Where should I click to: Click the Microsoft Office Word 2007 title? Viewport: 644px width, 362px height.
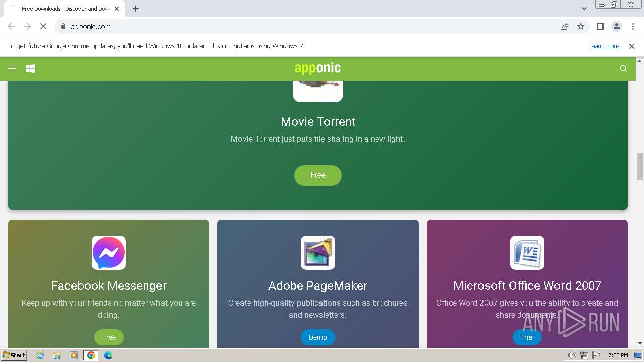pyautogui.click(x=527, y=286)
